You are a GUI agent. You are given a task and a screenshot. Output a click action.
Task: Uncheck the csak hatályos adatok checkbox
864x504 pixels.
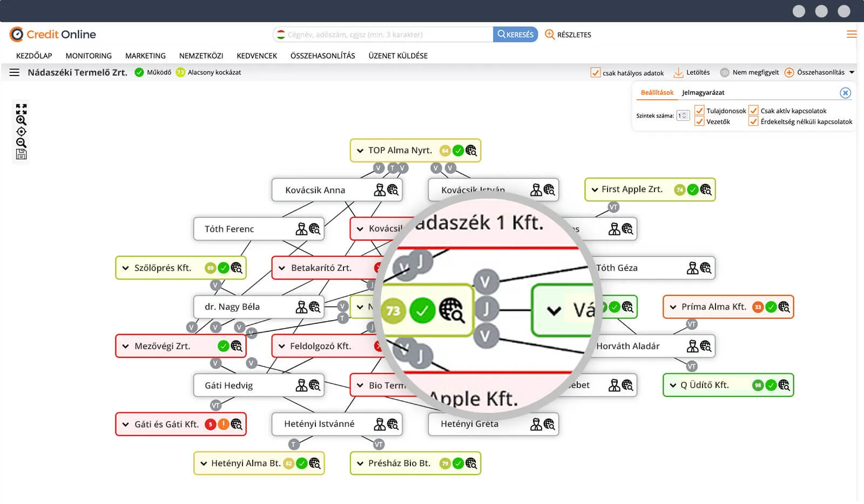click(596, 72)
